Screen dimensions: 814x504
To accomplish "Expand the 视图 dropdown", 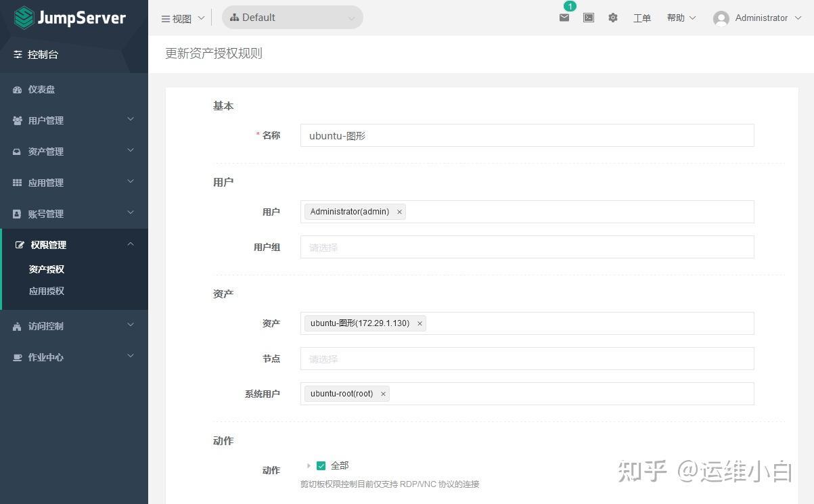I will 181,18.
